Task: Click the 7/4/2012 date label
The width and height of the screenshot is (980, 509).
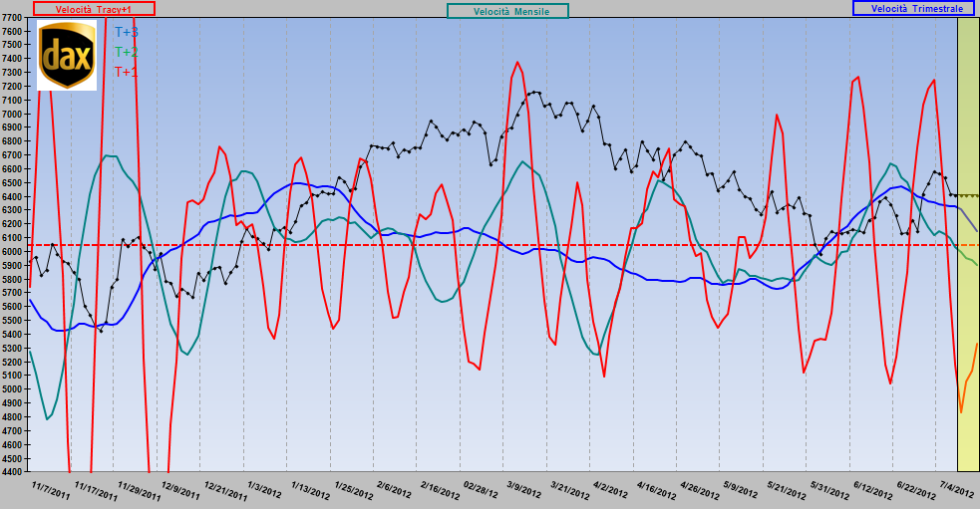Action: [x=956, y=488]
